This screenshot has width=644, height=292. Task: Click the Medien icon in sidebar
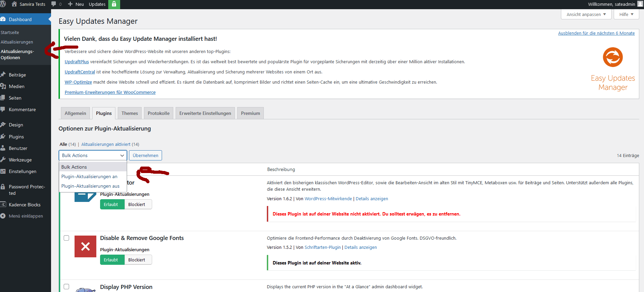coord(3,86)
